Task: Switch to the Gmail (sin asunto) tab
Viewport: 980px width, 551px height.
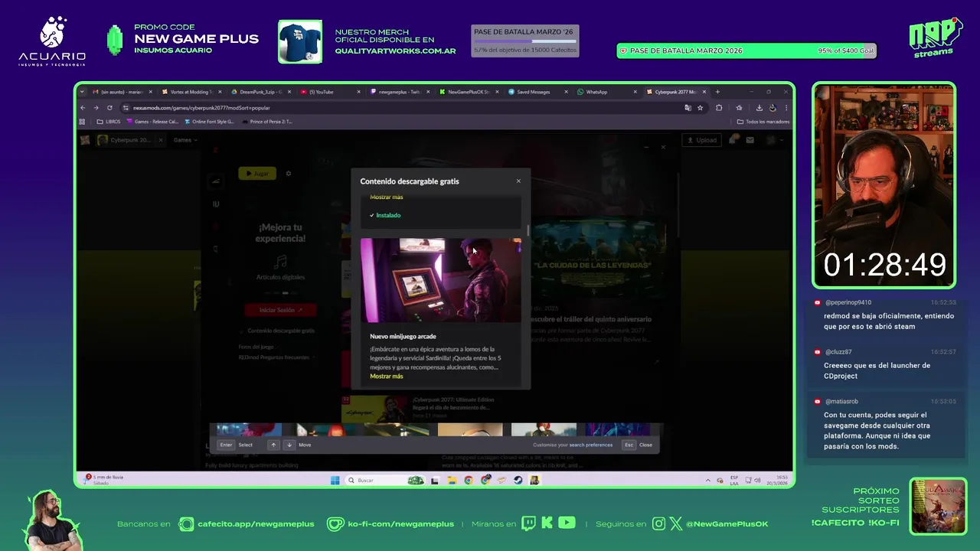Action: tap(122, 92)
